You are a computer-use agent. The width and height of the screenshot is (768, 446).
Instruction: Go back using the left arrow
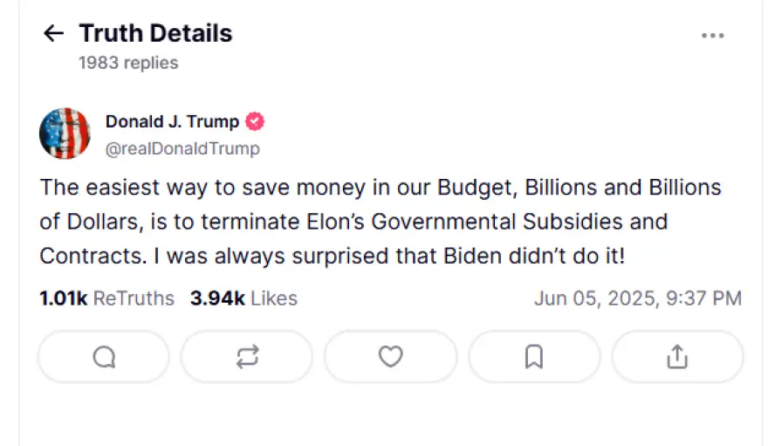pos(52,34)
